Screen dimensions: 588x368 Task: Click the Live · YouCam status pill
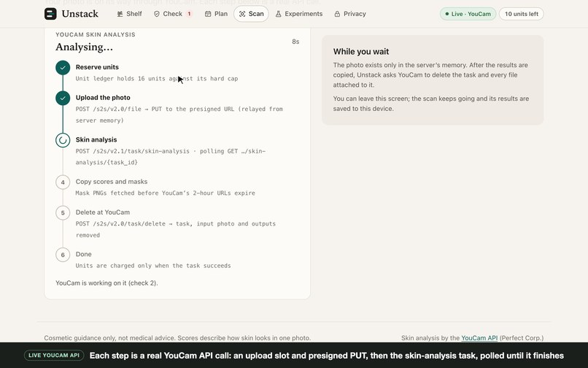click(468, 14)
